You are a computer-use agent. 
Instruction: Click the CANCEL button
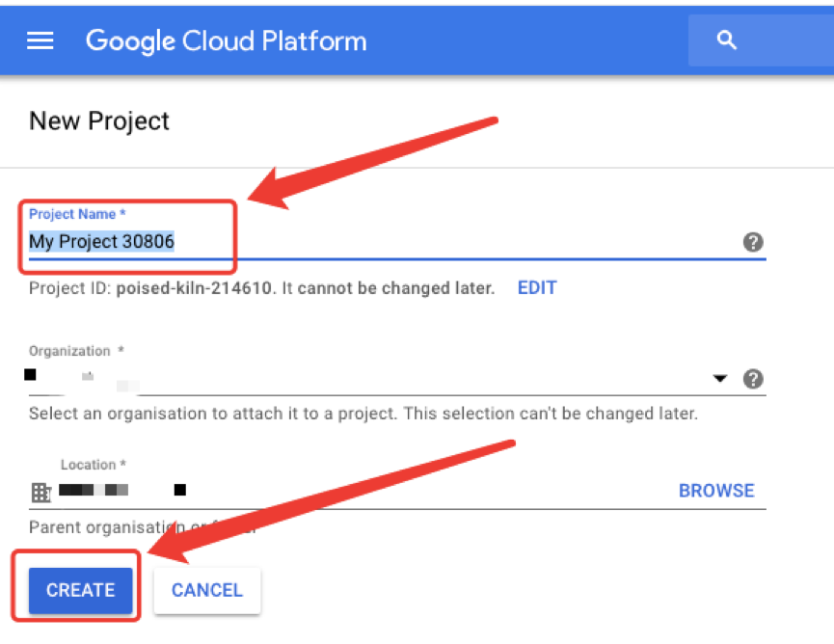pyautogui.click(x=207, y=590)
